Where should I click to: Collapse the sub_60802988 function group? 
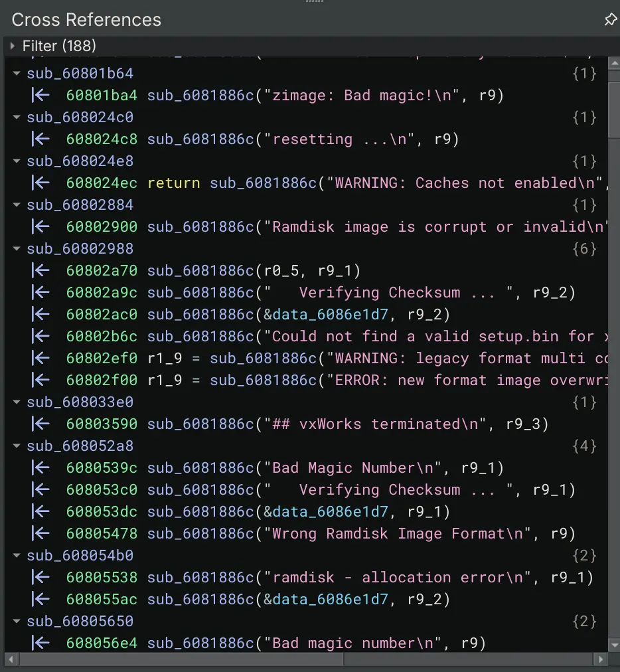(x=17, y=249)
